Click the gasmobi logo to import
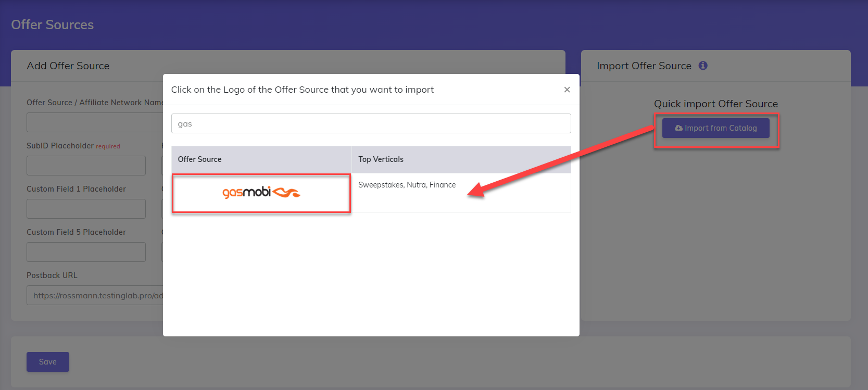Screen dimensions: 868x390 pos(261,193)
